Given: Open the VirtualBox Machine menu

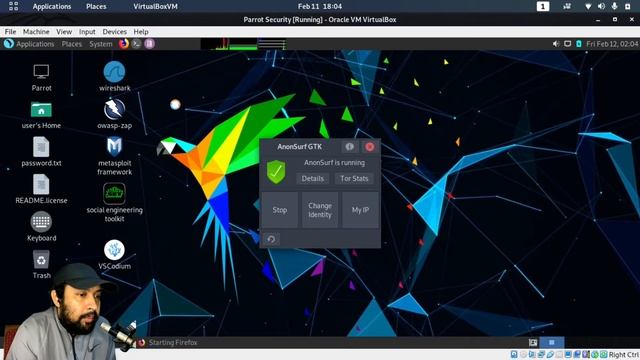Looking at the screenshot, I should point(36,31).
